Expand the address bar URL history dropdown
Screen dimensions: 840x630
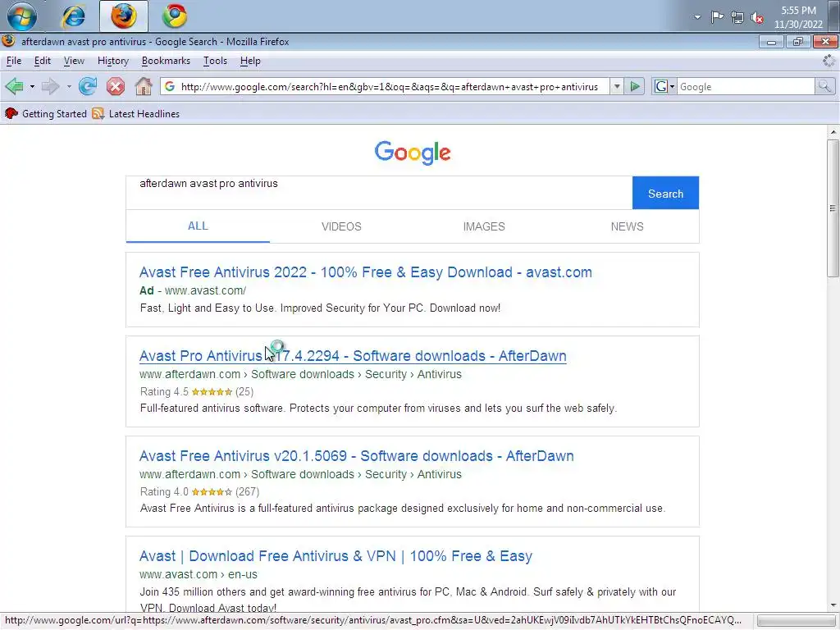[x=617, y=87]
